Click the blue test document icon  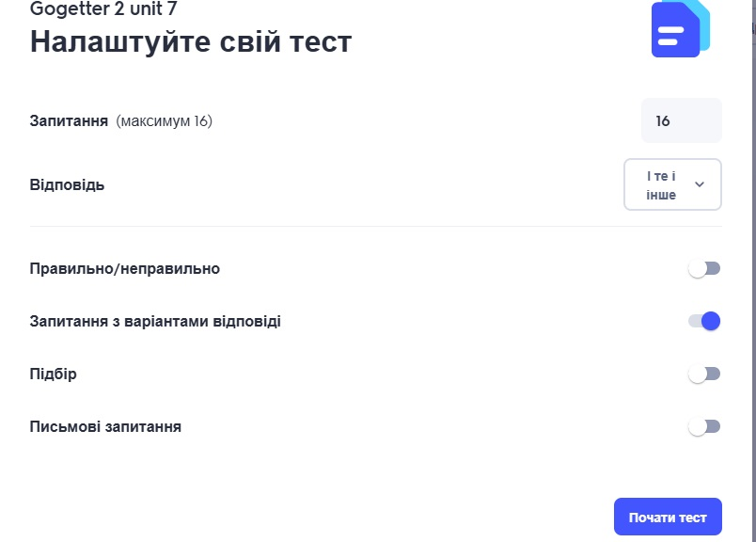(x=679, y=29)
